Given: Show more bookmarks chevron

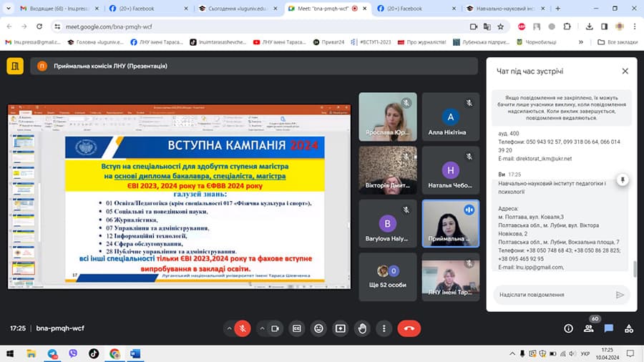Looking at the screenshot, I should click(581, 42).
